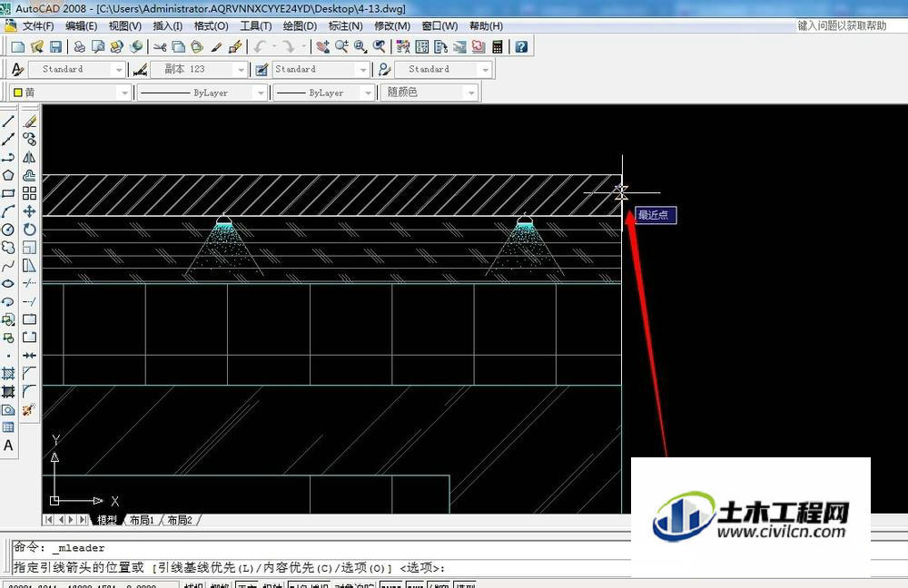The image size is (908, 588).
Task: Click the Open file toolbar icon
Action: coord(37,47)
